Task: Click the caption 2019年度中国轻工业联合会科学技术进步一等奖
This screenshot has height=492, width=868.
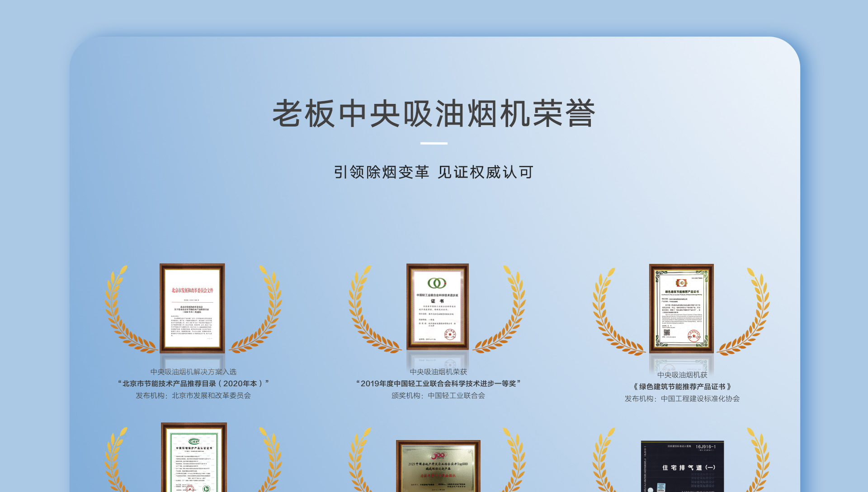Action: (438, 384)
